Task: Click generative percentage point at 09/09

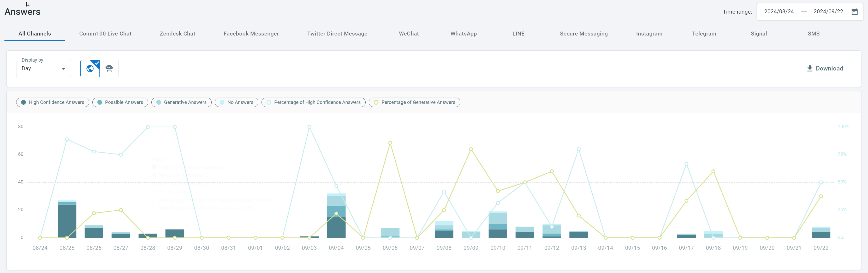Action: [471, 149]
